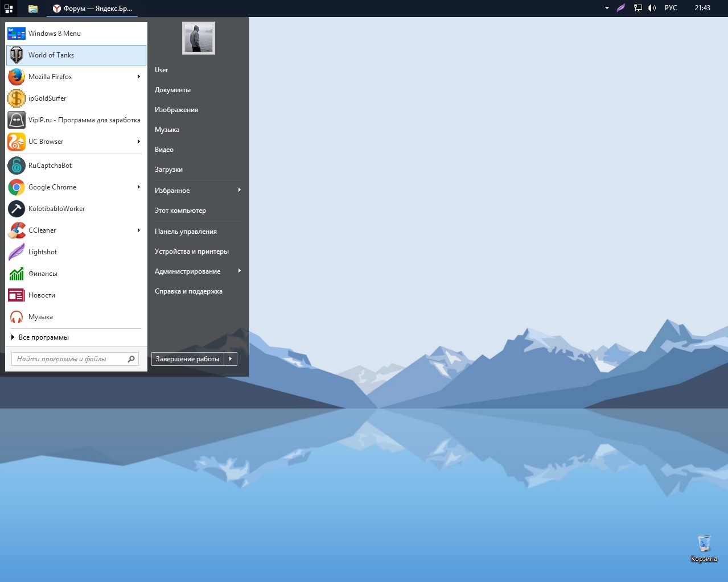Open the Новости news app
The width and height of the screenshot is (728, 582).
pos(42,295)
